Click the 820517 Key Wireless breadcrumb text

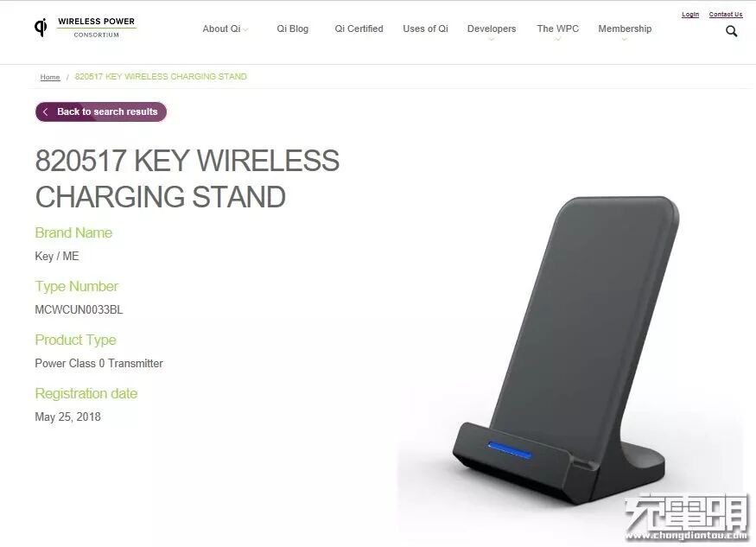pyautogui.click(x=161, y=77)
